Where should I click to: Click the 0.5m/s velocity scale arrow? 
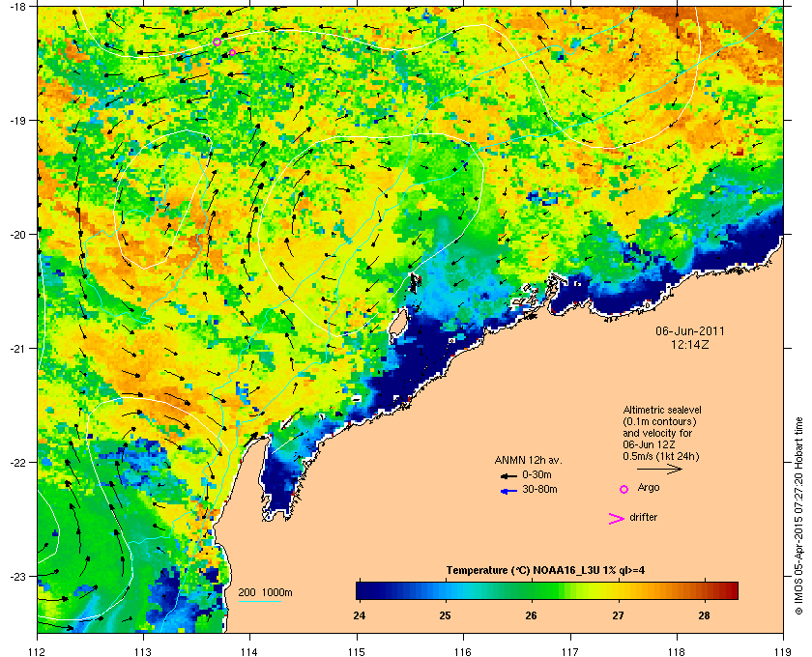(659, 469)
